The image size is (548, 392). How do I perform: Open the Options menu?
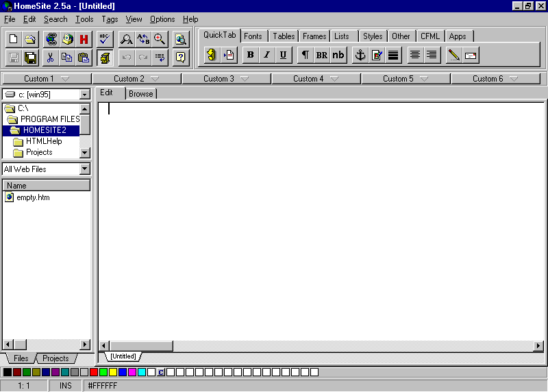(x=162, y=19)
